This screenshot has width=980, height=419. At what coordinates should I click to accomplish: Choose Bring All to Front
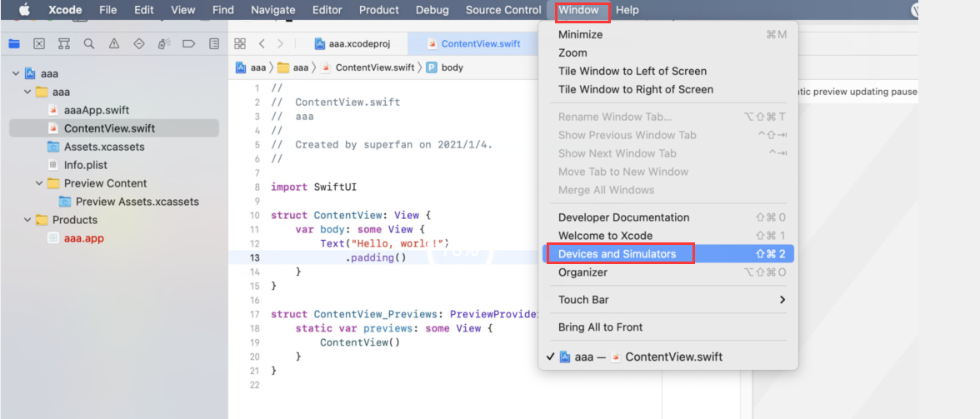tap(668, 327)
